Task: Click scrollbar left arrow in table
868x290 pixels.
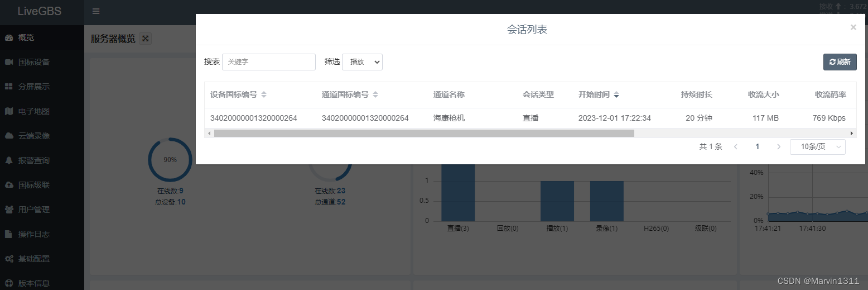Action: [x=209, y=133]
